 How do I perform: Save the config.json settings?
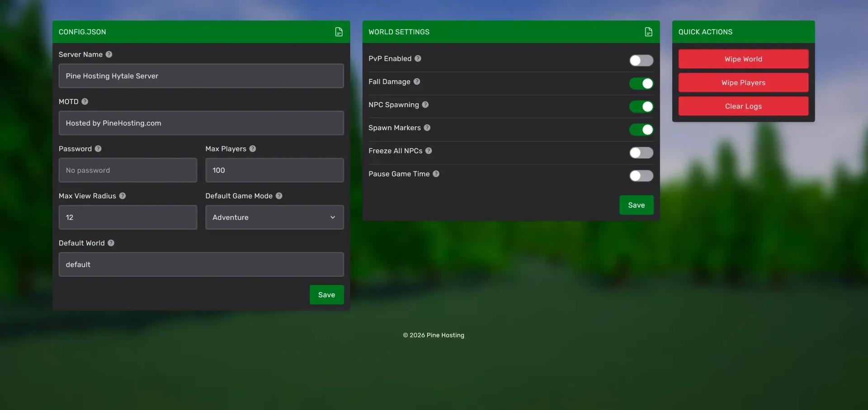tap(326, 294)
